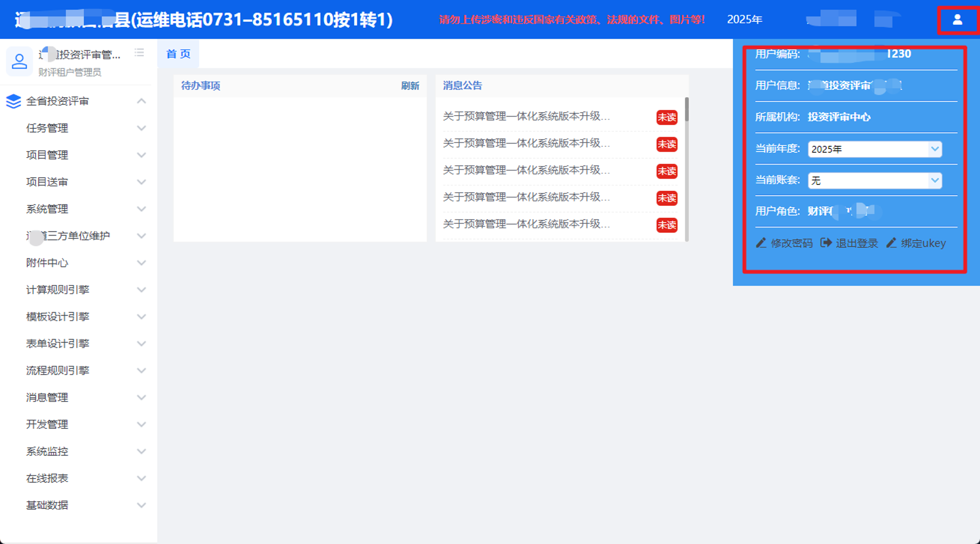Click the 绑定ukey pencil icon
Screen dimensions: 980x544
pos(892,242)
